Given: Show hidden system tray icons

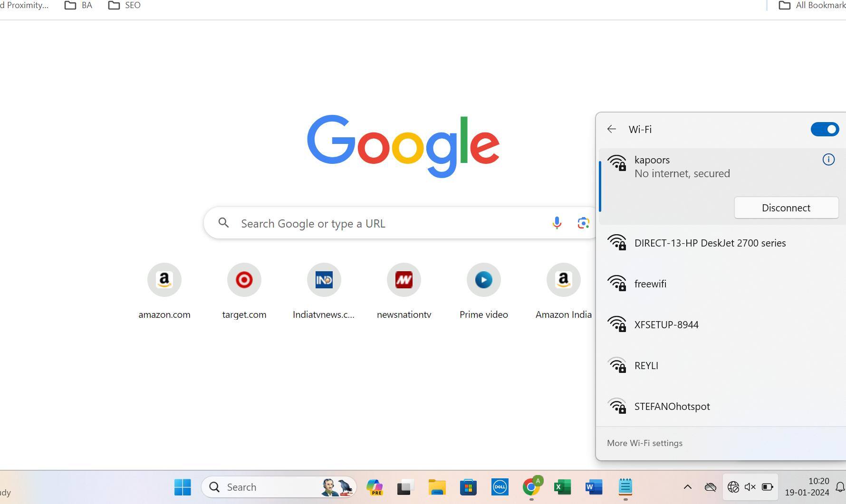Looking at the screenshot, I should pos(687,487).
